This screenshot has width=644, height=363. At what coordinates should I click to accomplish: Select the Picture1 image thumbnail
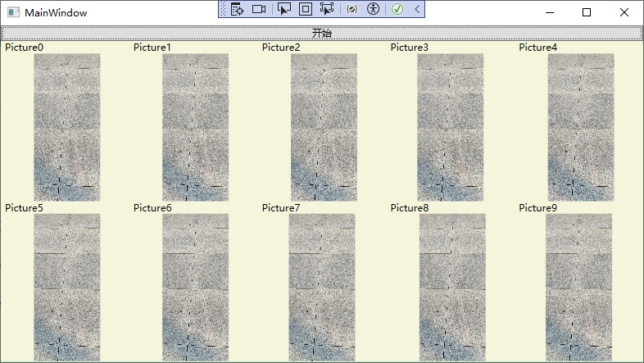196,127
